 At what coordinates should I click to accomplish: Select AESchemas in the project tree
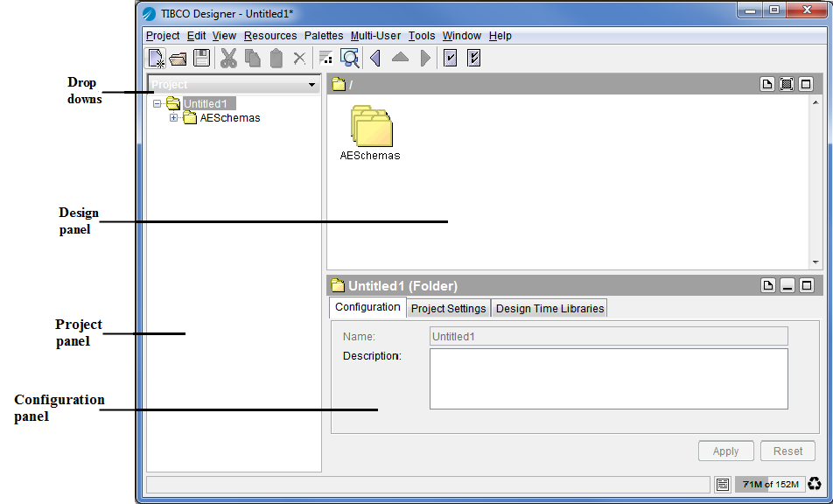[230, 118]
